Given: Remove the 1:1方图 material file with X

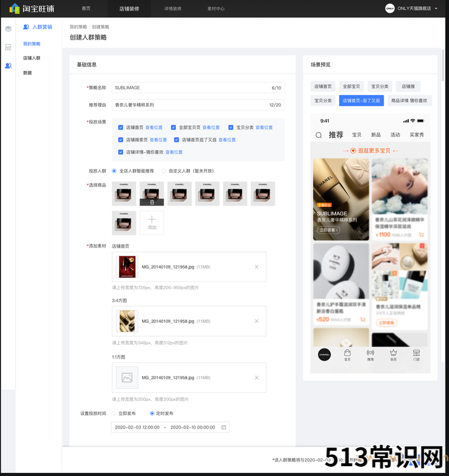Looking at the screenshot, I should [256, 378].
